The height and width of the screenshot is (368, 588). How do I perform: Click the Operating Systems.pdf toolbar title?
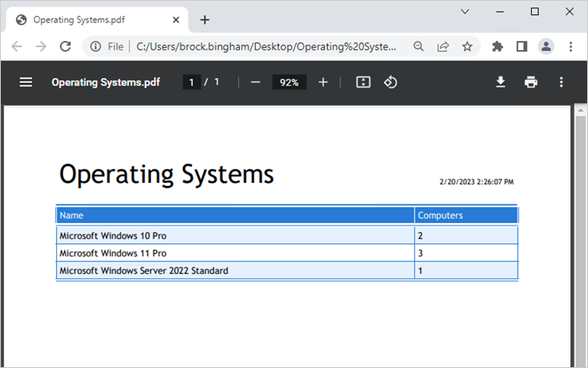(x=106, y=82)
